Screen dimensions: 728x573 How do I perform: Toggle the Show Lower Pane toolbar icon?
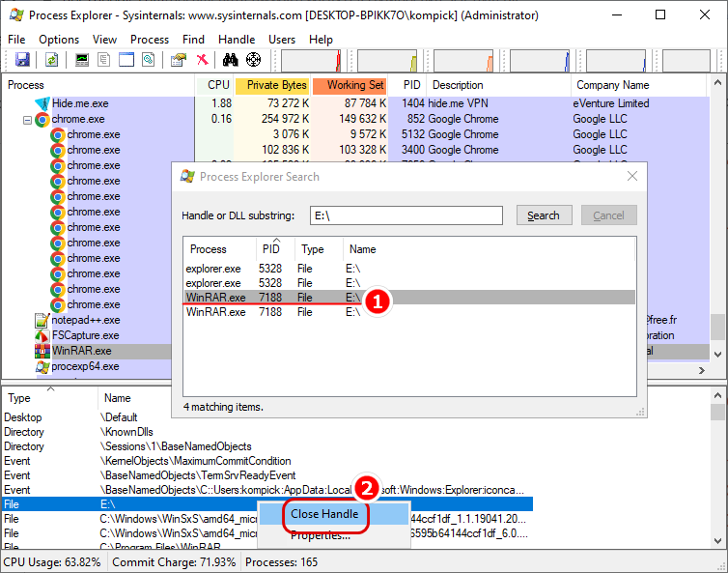(x=126, y=60)
